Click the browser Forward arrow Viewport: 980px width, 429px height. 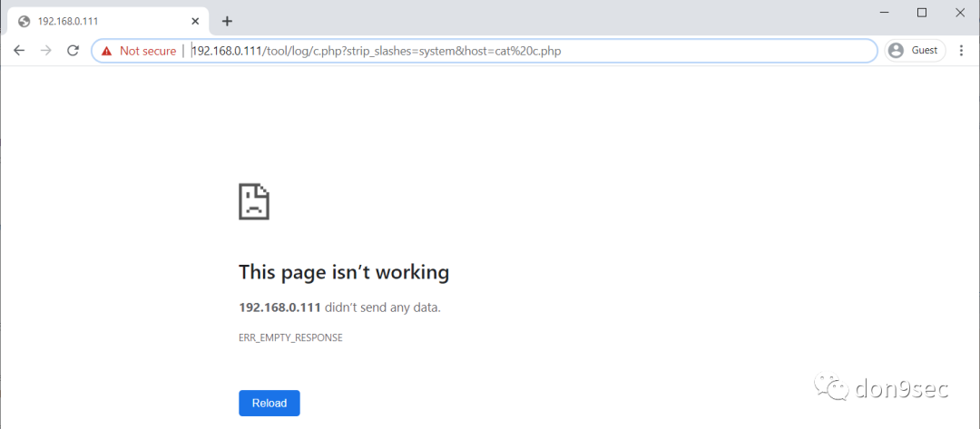coord(46,51)
